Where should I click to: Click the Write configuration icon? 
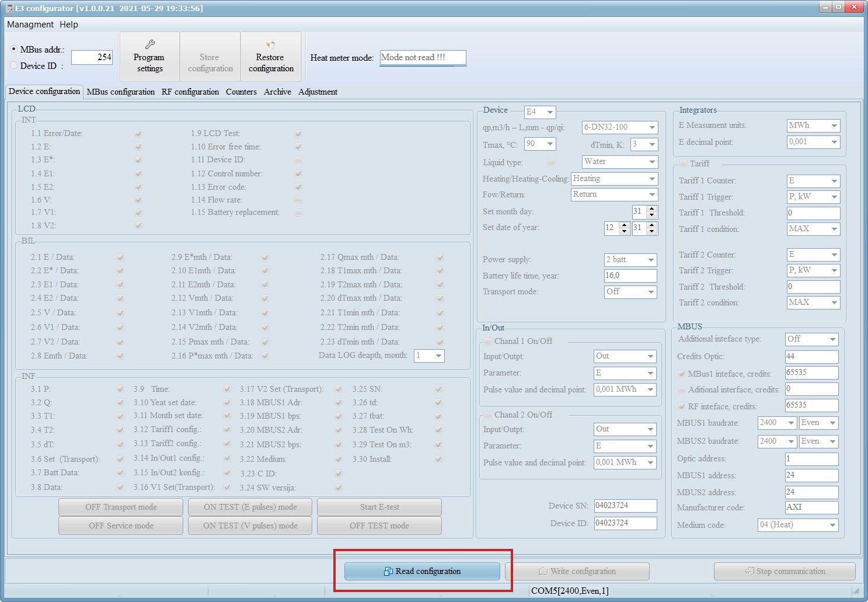[x=543, y=572]
